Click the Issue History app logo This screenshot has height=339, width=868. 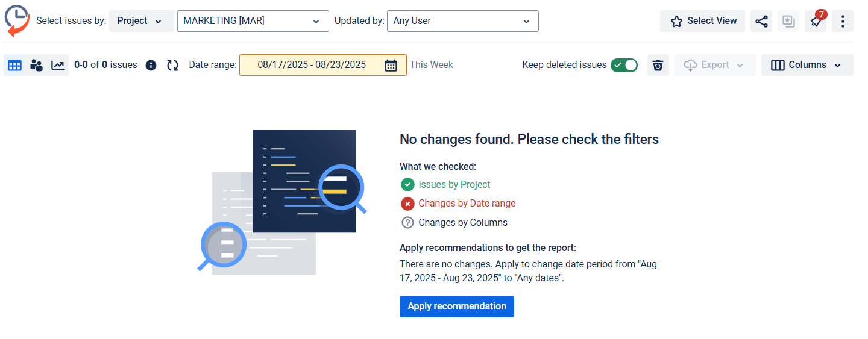click(x=17, y=20)
